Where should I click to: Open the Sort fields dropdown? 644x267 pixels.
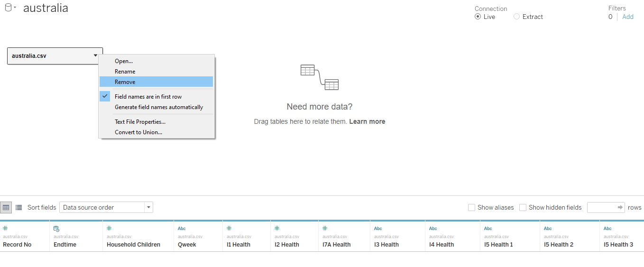(106, 207)
